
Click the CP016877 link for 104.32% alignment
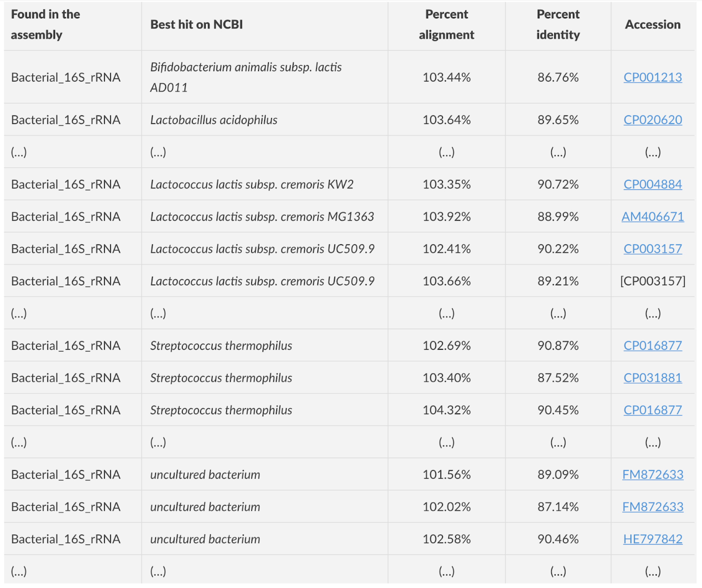652,410
